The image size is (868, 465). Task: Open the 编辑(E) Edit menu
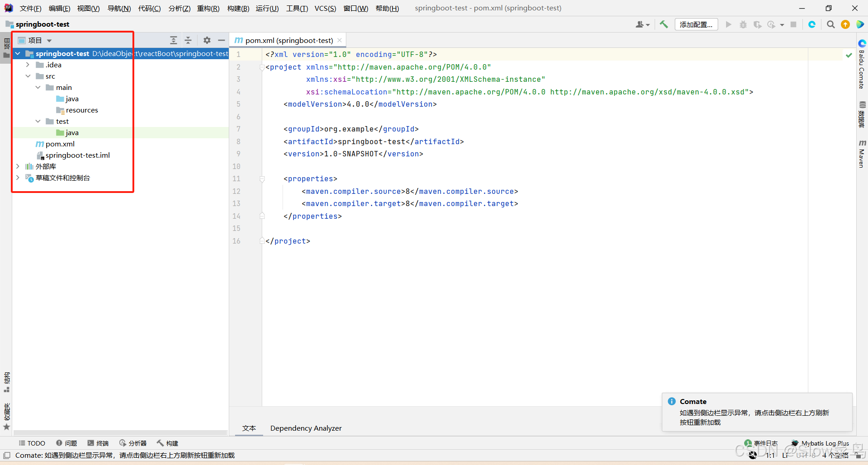[59, 8]
